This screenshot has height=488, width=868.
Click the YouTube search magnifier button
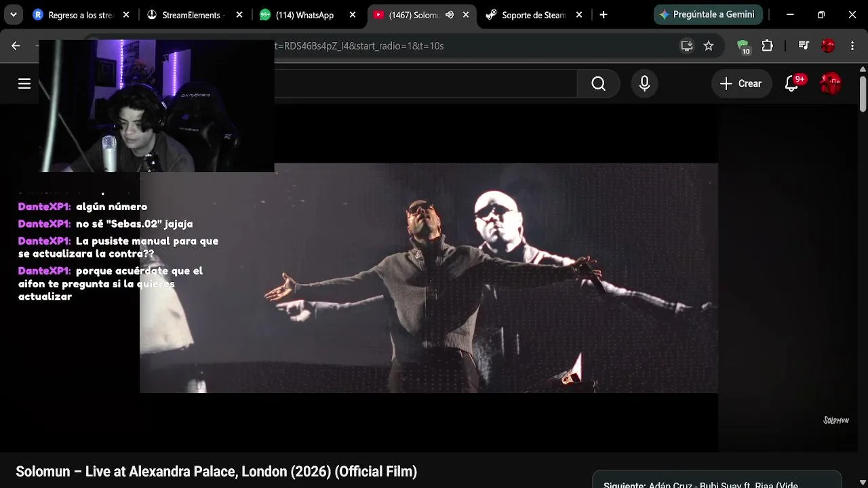click(598, 83)
